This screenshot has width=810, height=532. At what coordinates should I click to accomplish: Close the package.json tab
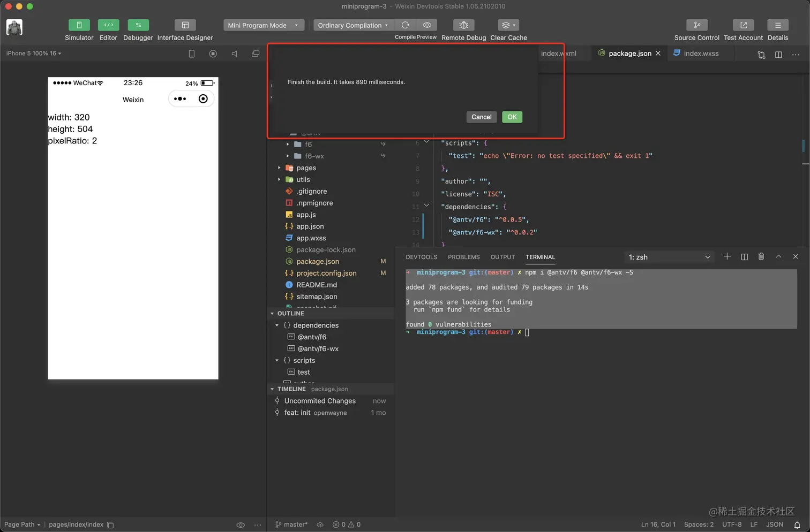[x=658, y=54]
